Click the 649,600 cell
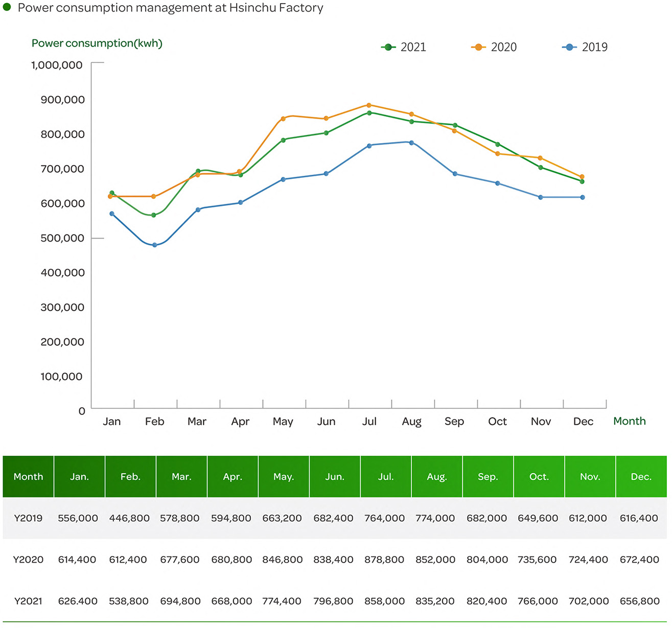672x628 pixels. 538,518
